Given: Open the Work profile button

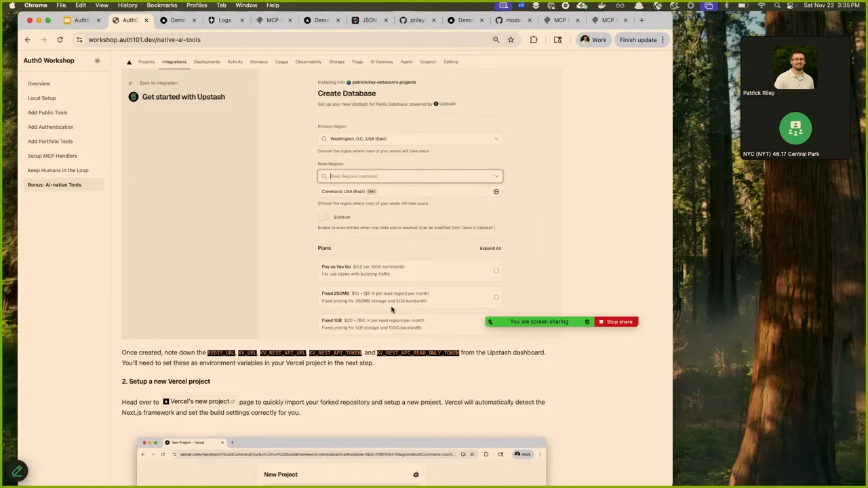Looking at the screenshot, I should click(x=593, y=40).
